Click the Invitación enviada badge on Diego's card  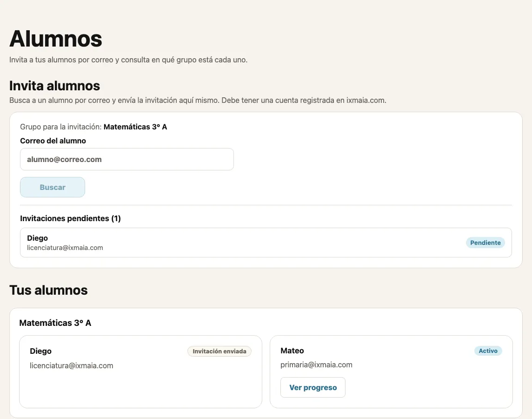[219, 351]
